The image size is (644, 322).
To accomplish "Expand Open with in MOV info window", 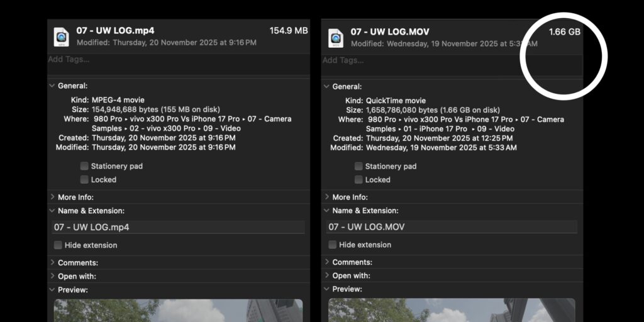I will [326, 275].
